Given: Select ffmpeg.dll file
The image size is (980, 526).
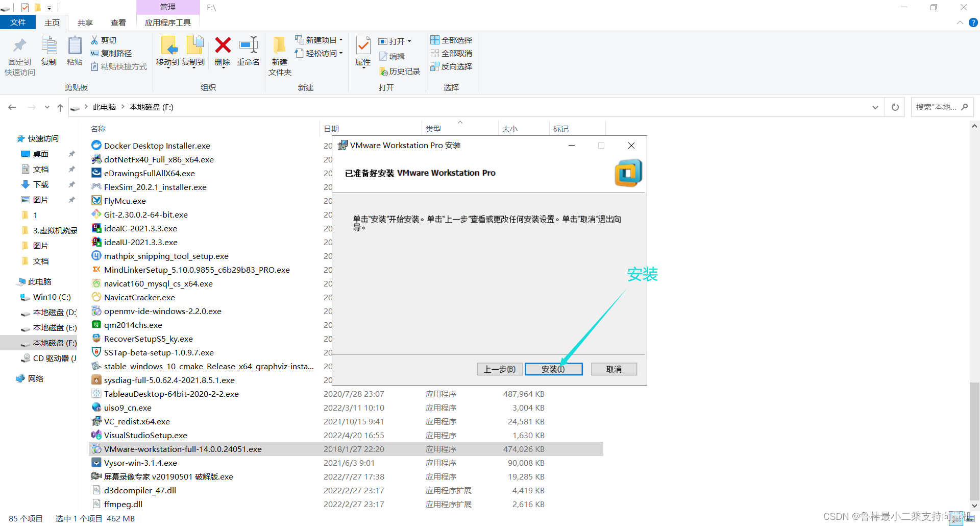Looking at the screenshot, I should (x=123, y=505).
